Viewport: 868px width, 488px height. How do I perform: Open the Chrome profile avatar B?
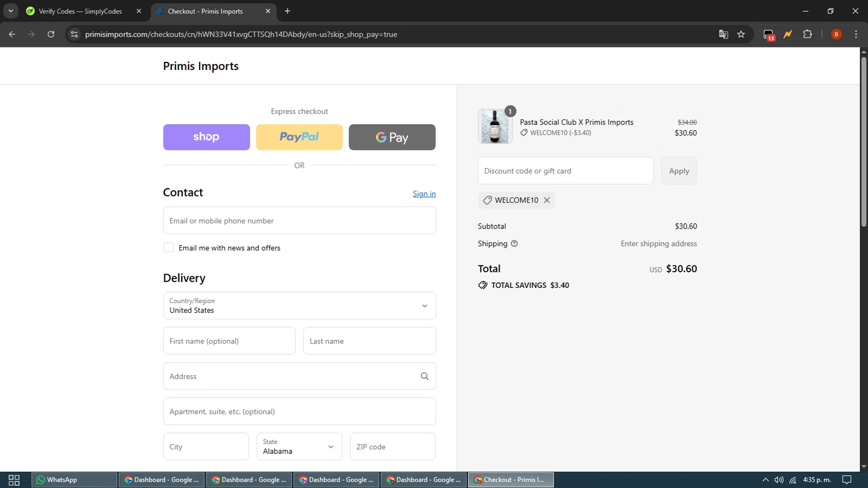click(x=836, y=34)
